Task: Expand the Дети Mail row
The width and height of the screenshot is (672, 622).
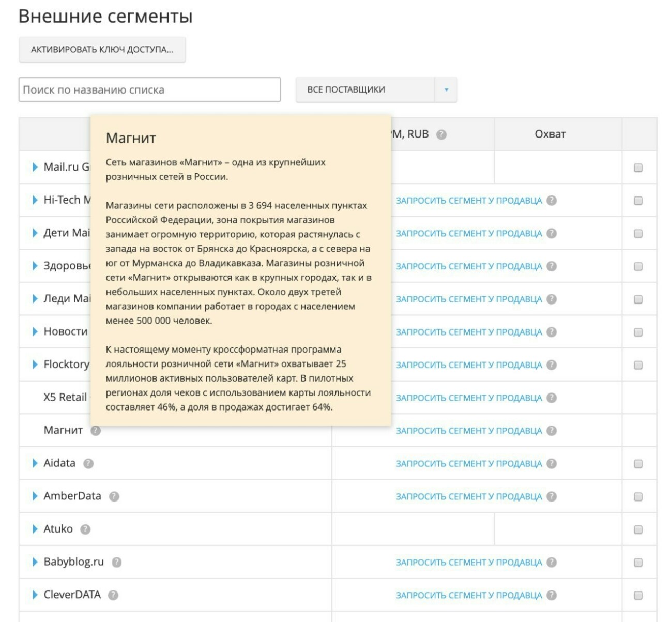Action: (35, 233)
